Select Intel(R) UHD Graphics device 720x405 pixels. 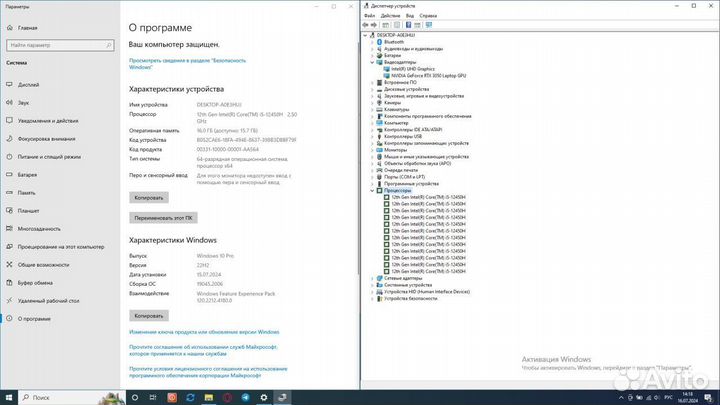point(413,69)
